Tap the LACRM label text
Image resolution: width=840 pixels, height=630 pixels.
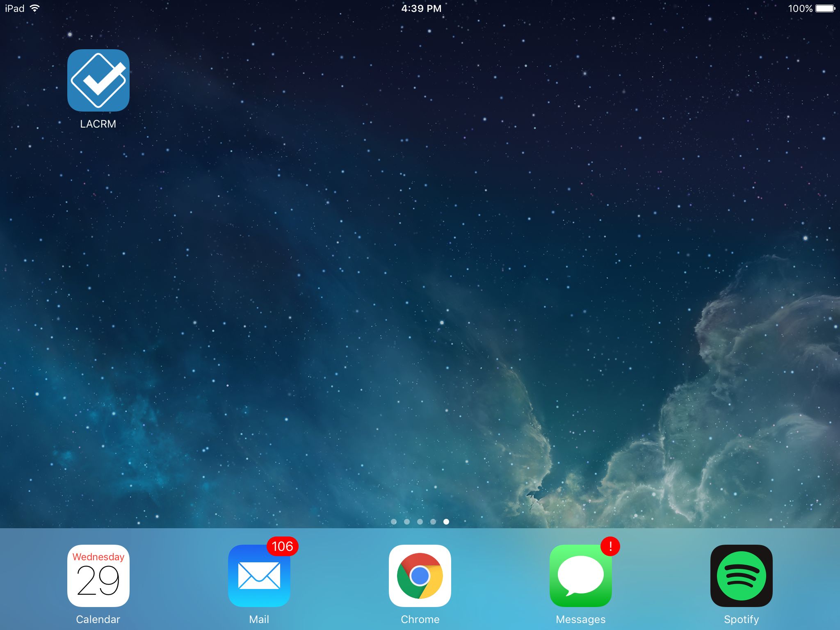point(98,124)
